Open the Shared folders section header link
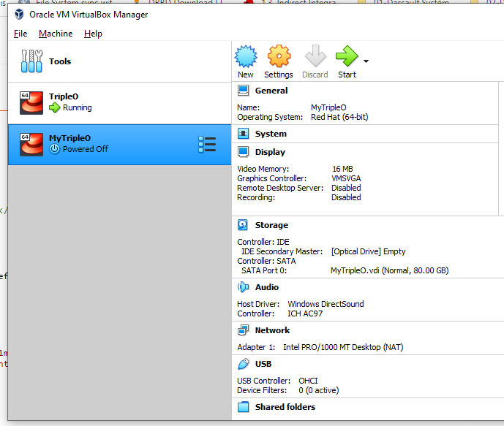504x426 pixels. [x=285, y=407]
